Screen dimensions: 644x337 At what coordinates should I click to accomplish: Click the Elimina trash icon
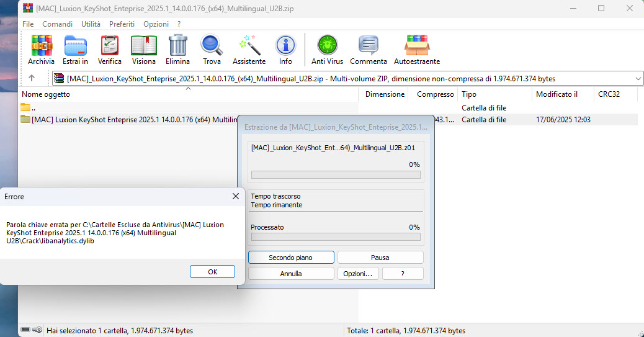point(178,46)
